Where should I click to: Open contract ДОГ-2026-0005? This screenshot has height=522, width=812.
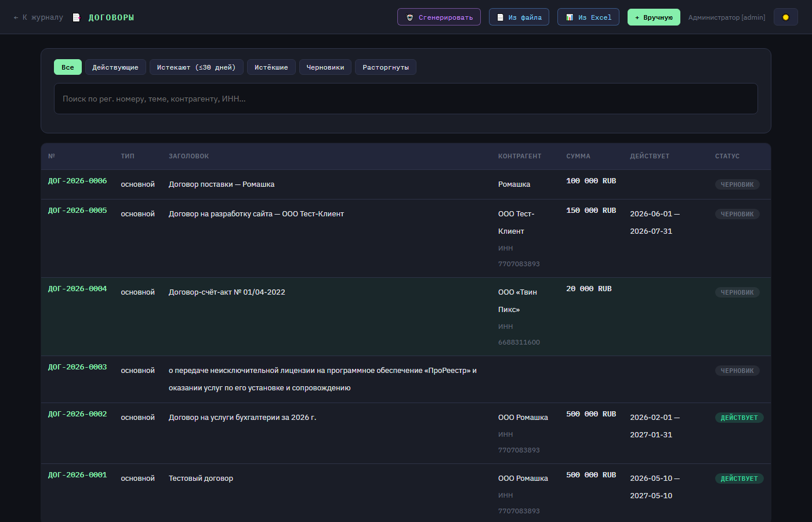[x=77, y=211]
